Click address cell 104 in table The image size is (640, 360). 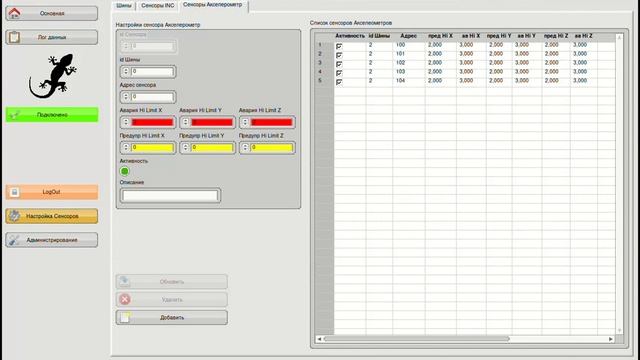point(409,81)
